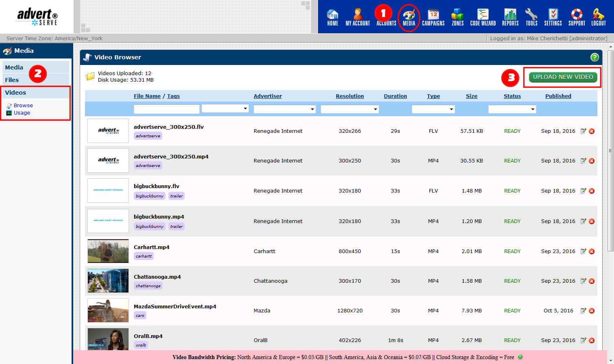614x364 pixels.
Task: Open the Resolution filter dropdown
Action: point(350,109)
